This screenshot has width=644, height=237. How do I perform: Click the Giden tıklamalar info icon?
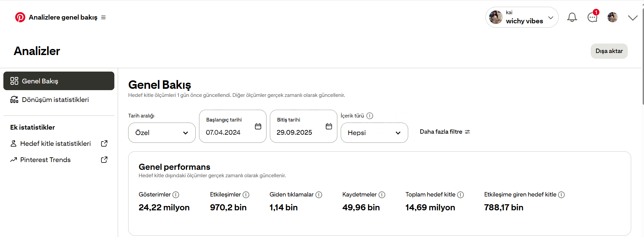(319, 195)
